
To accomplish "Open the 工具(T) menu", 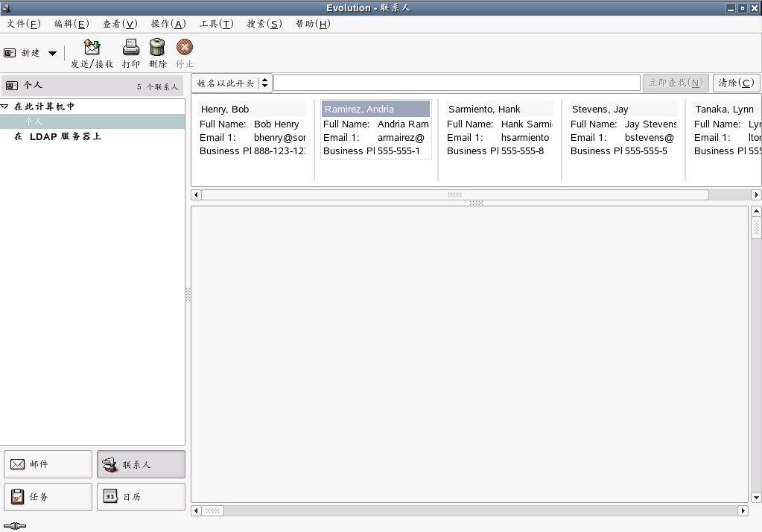I will (x=216, y=24).
